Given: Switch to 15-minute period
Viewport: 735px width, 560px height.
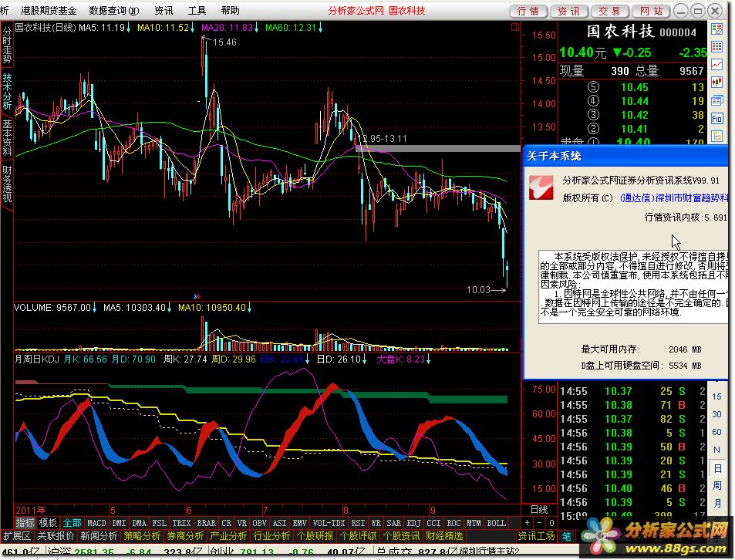Looking at the screenshot, I should [717, 396].
